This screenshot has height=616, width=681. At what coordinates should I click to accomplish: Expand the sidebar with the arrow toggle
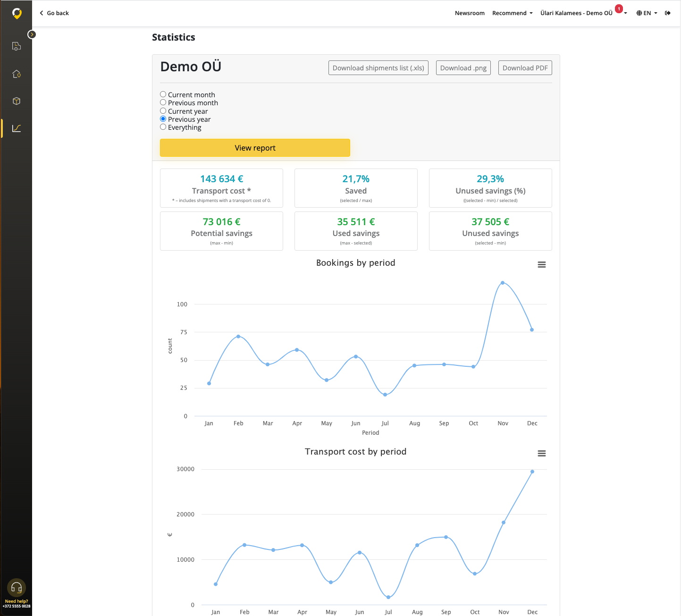[x=32, y=34]
